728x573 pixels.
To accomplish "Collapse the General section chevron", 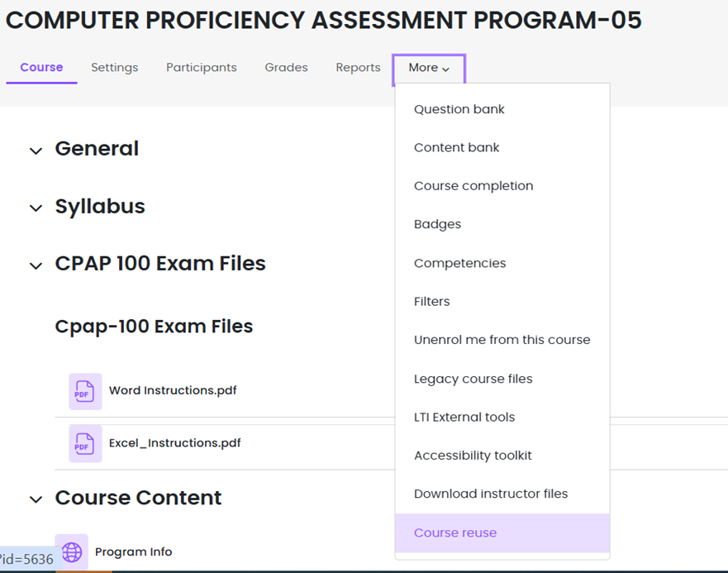I will pos(36,150).
